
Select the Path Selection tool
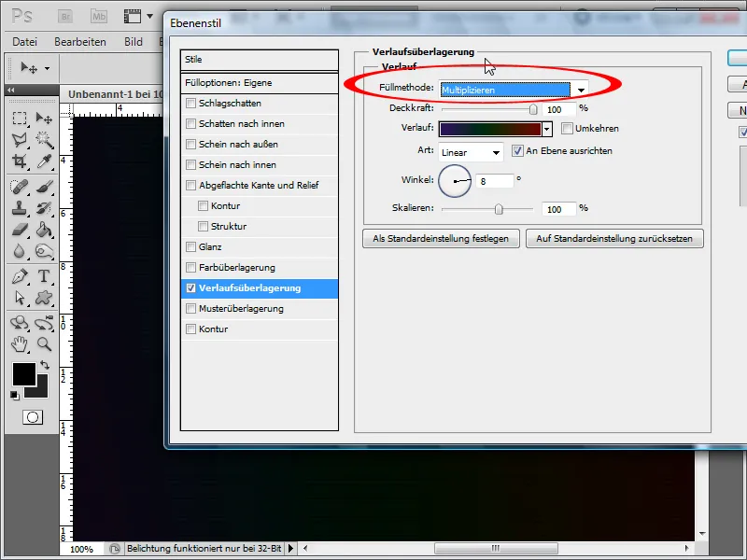click(x=19, y=298)
